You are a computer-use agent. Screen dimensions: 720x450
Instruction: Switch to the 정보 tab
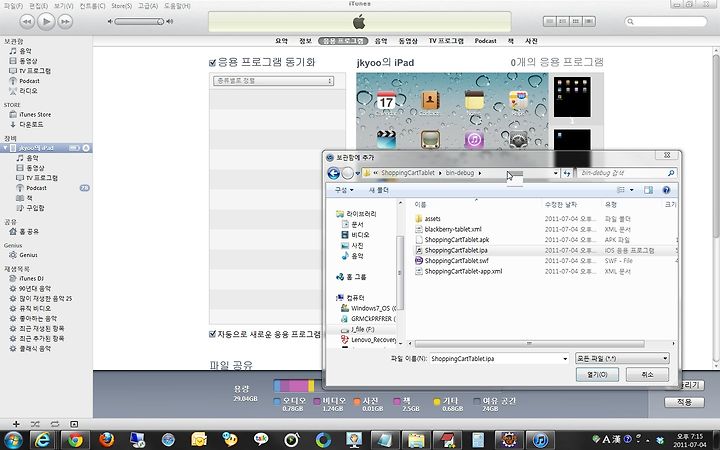coord(305,41)
